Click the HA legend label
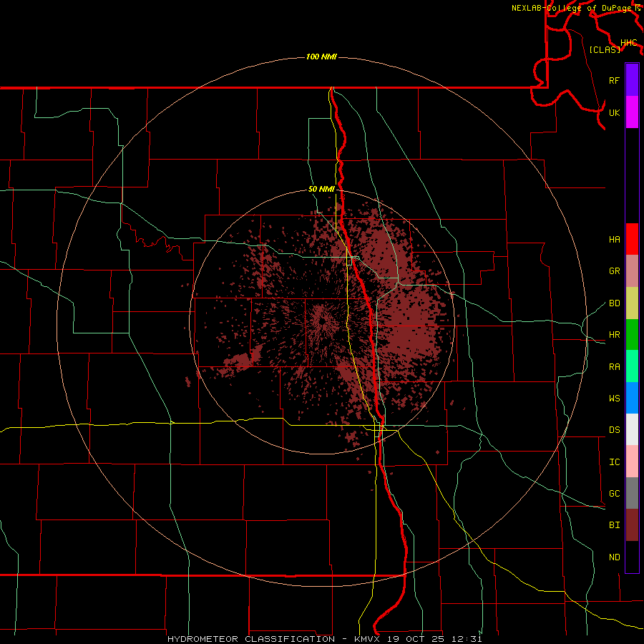Viewport: 644px width, 644px height. coord(615,239)
